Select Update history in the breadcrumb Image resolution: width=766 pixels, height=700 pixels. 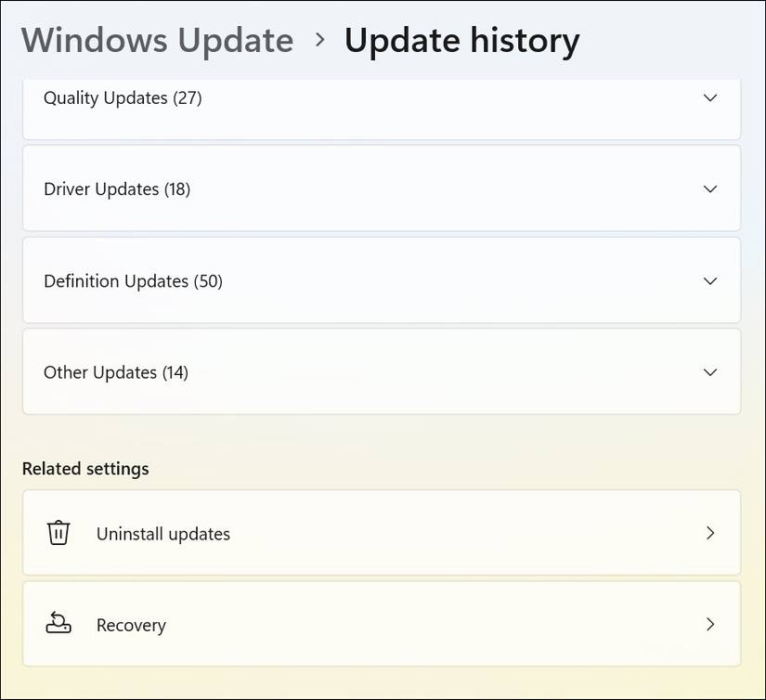pyautogui.click(x=461, y=40)
